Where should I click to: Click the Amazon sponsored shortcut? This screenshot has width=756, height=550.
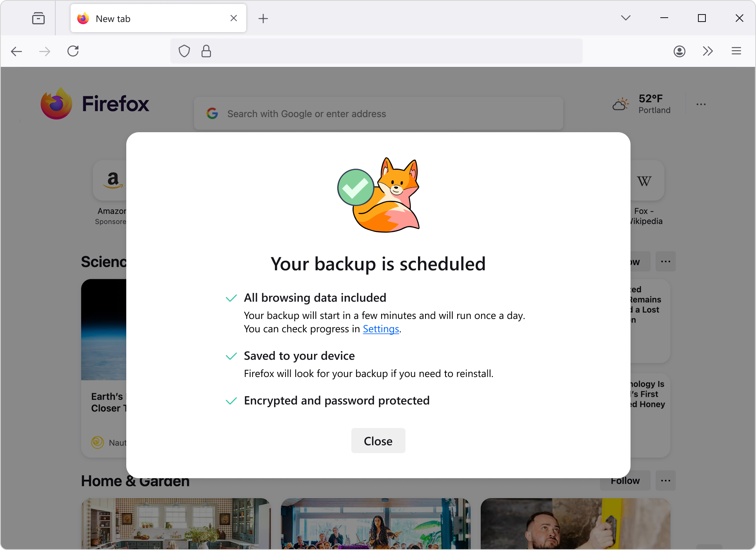[112, 180]
